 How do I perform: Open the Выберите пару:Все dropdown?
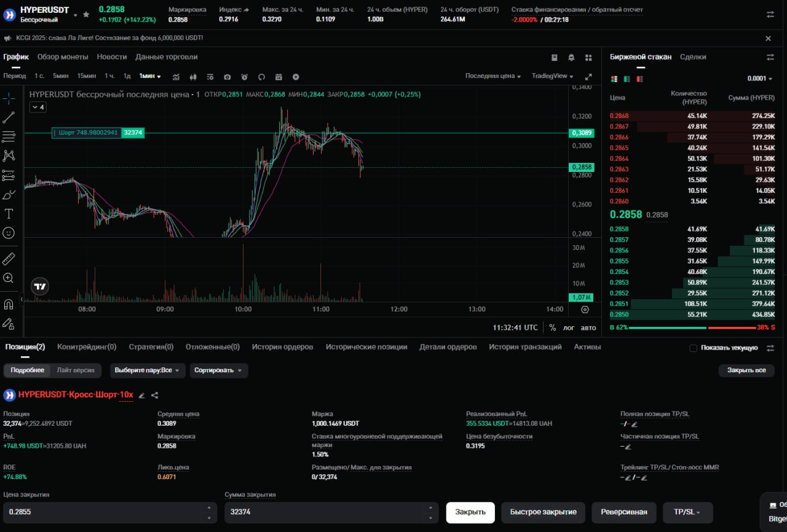tap(147, 370)
